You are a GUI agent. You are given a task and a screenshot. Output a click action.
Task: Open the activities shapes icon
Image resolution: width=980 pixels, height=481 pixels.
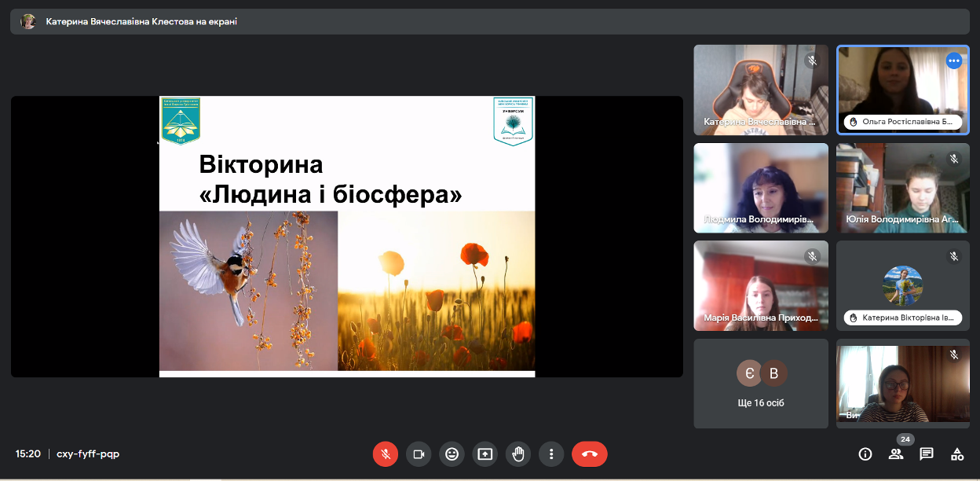[956, 453]
